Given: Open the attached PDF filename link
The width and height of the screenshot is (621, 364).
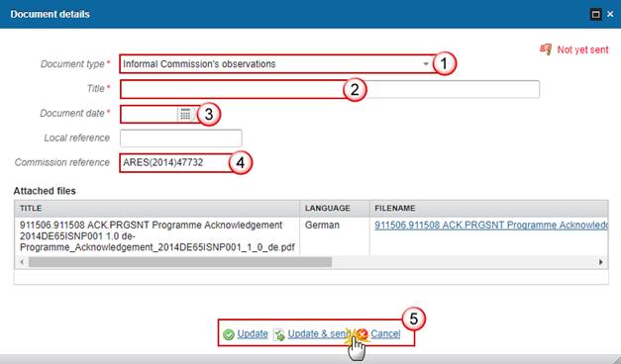Looking at the screenshot, I should click(491, 226).
